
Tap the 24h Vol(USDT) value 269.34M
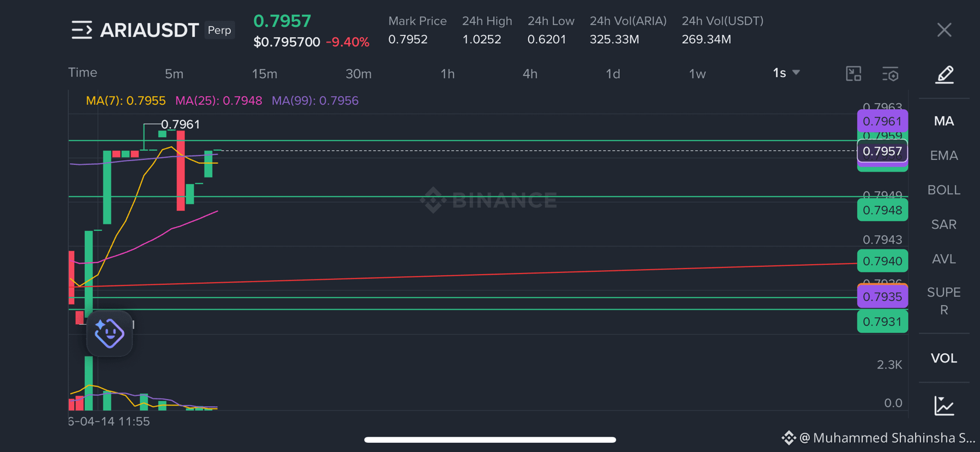tap(706, 39)
